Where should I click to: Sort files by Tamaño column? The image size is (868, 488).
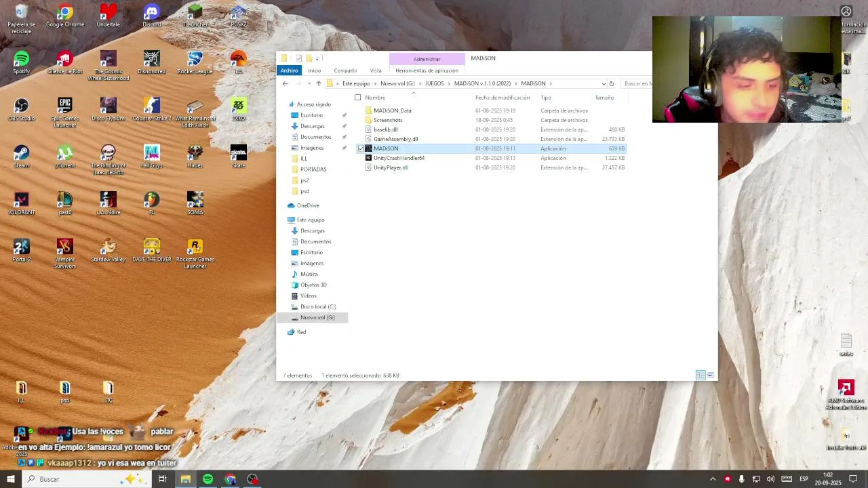604,98
